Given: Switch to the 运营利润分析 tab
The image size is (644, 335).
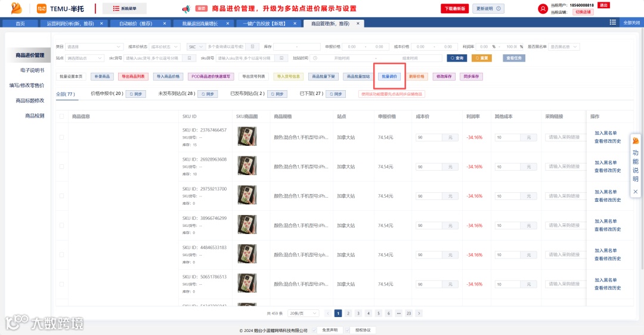Looking at the screenshot, I should coord(70,23).
